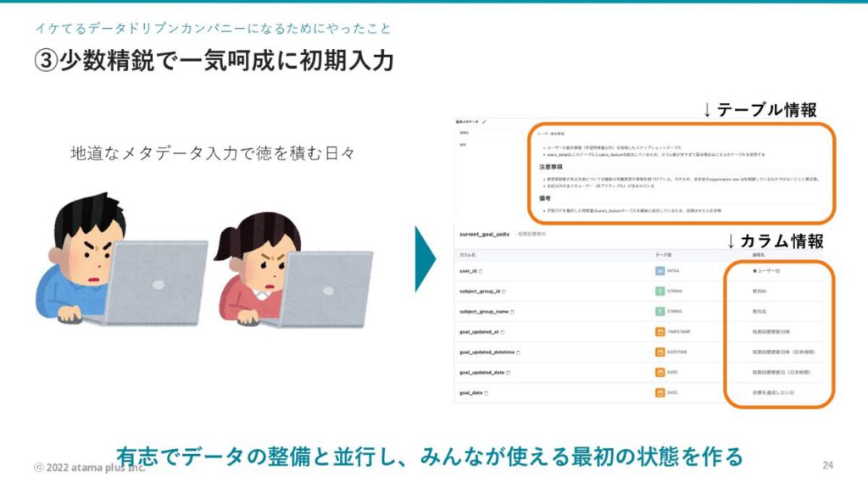Click the current_goal_units table title
The image size is (868, 488).
482,233
